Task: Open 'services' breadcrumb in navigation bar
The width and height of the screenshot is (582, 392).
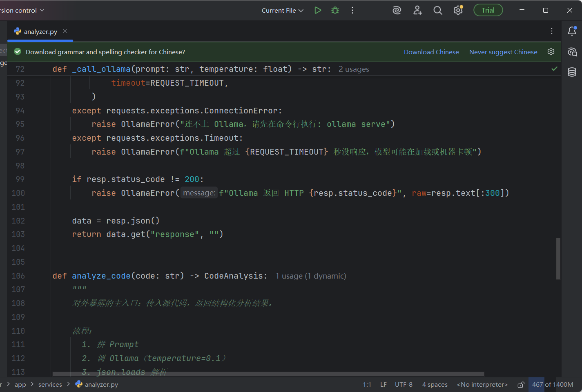Action: pos(50,384)
